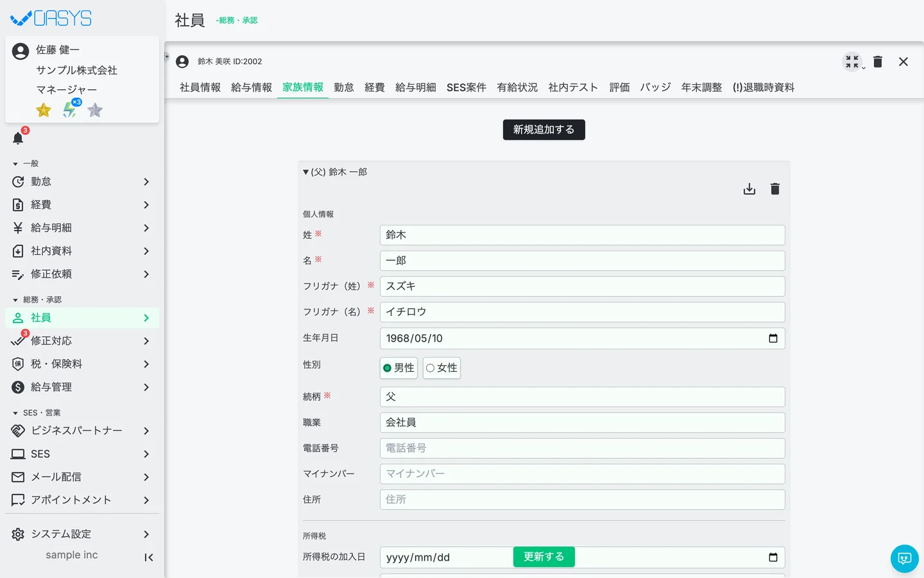The width and height of the screenshot is (924, 578).
Task: Collapse the sidebar with arrow icon
Action: pyautogui.click(x=149, y=557)
